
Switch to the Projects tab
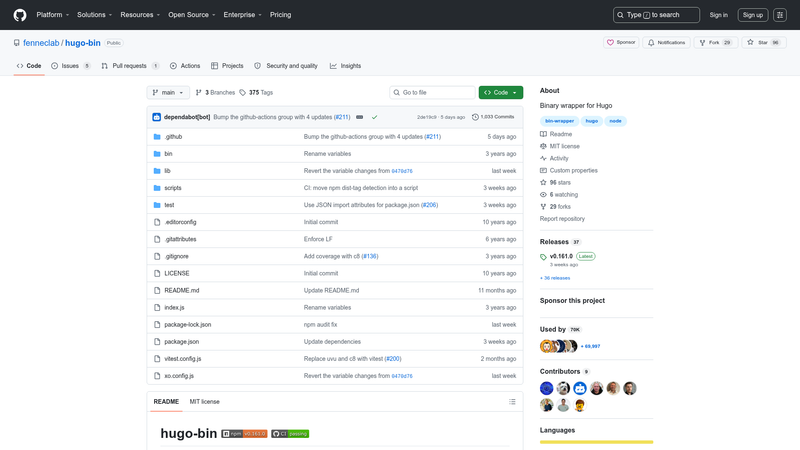(227, 66)
